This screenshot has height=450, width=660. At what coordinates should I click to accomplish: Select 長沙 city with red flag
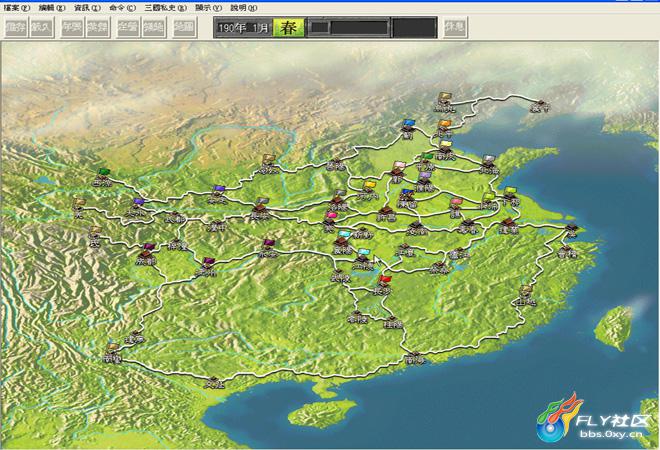pyautogui.click(x=382, y=285)
